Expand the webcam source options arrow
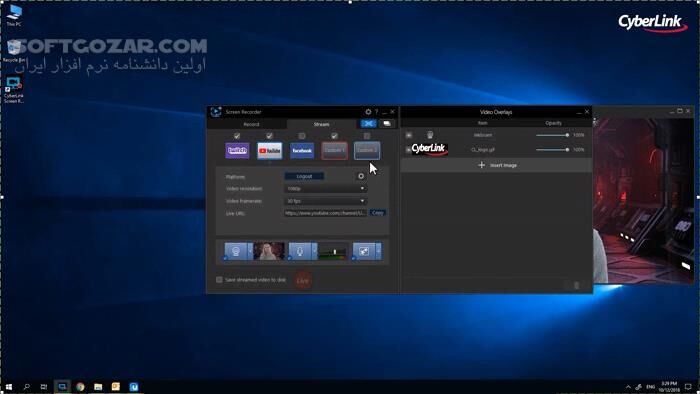 [250, 251]
